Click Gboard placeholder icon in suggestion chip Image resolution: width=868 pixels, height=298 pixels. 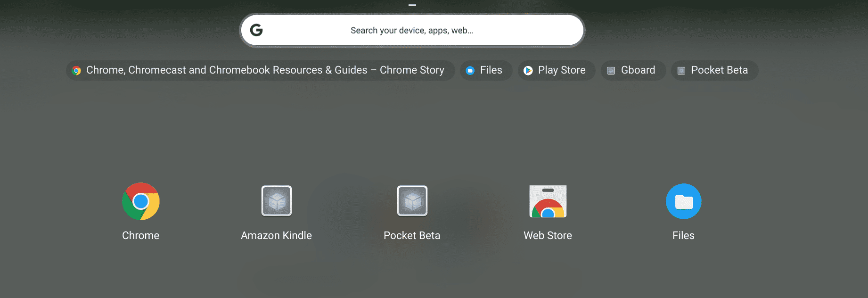(611, 71)
